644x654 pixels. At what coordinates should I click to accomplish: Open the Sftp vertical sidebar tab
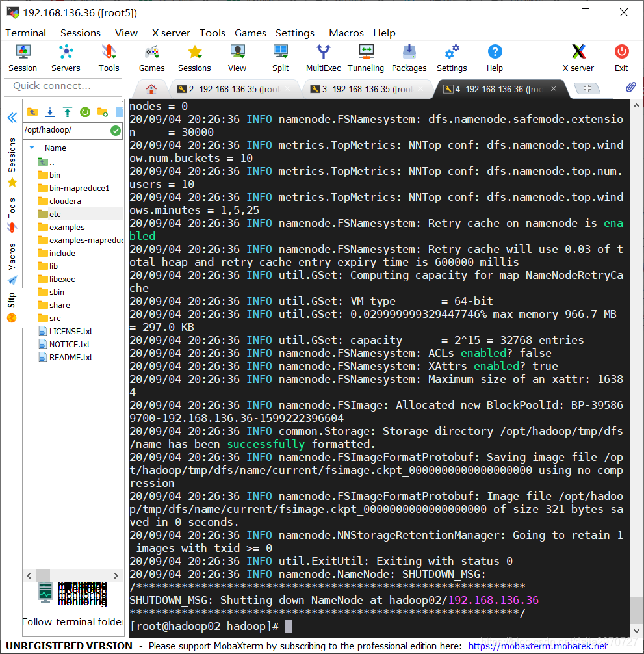(x=12, y=300)
